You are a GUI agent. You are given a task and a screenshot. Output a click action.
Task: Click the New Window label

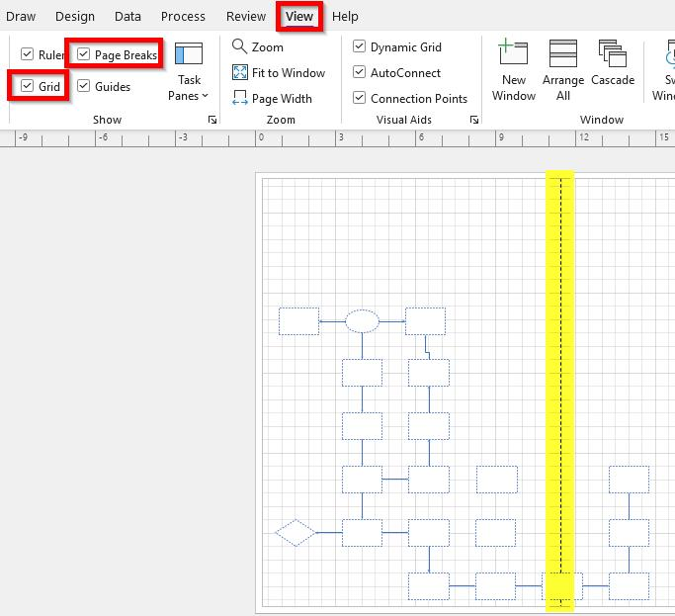(x=514, y=88)
